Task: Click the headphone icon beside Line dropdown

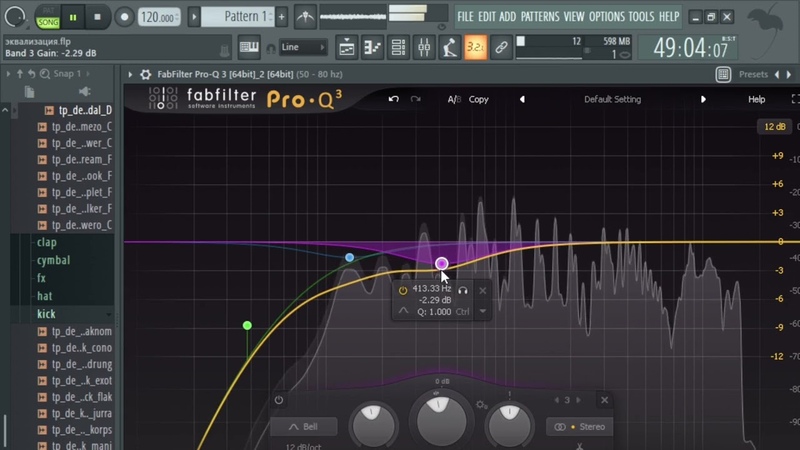Action: click(x=271, y=48)
